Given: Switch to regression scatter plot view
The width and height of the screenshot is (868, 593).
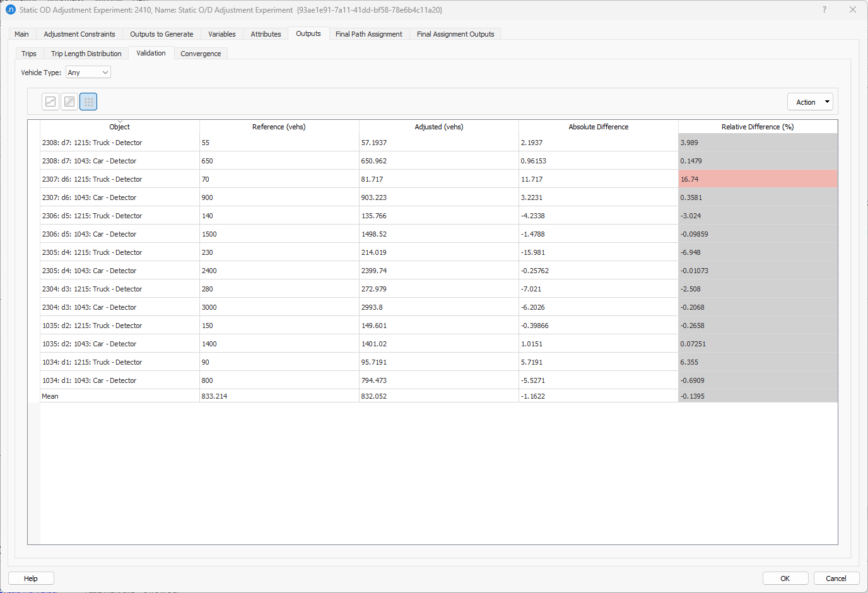Looking at the screenshot, I should (69, 102).
